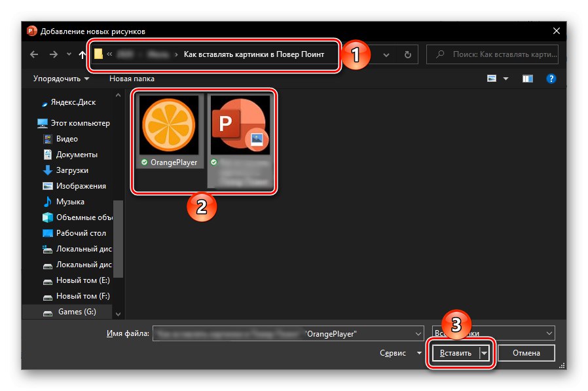
Task: Expand the filename history dropdown arrow
Action: click(x=418, y=333)
